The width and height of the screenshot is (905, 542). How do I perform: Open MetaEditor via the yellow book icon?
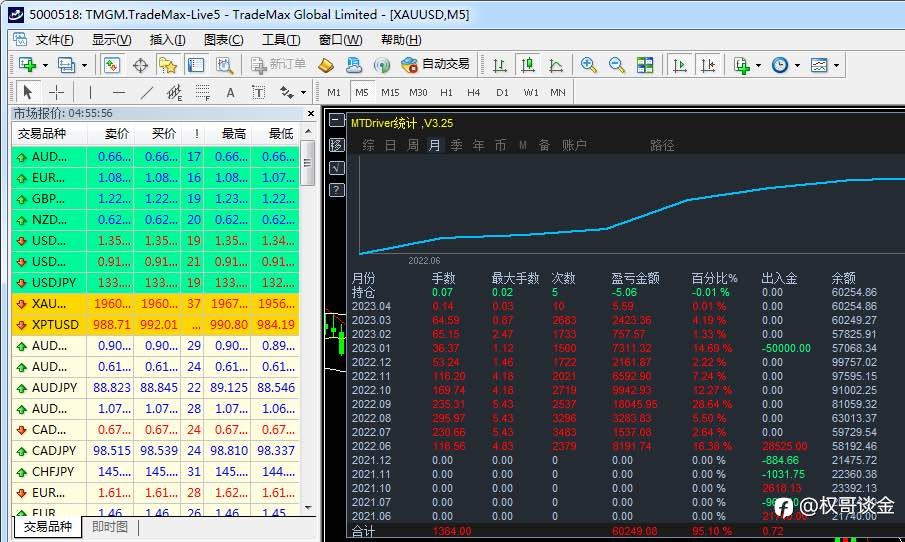[326, 65]
